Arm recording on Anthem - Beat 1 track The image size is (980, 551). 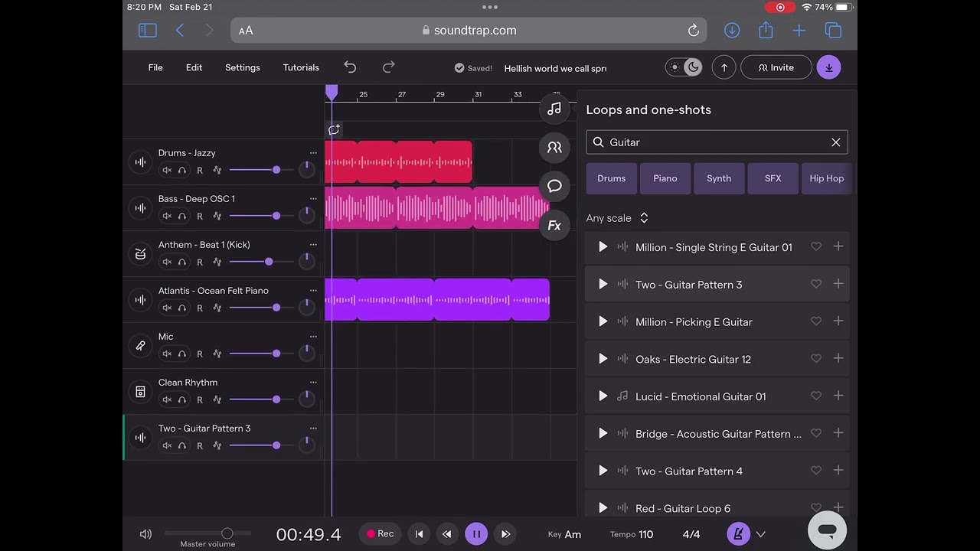[x=200, y=262]
